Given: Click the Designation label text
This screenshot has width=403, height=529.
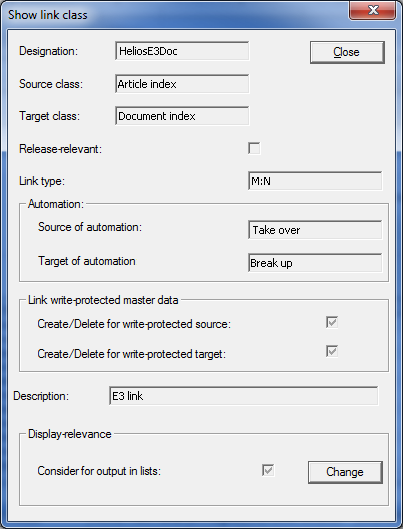Looking at the screenshot, I should (x=49, y=51).
